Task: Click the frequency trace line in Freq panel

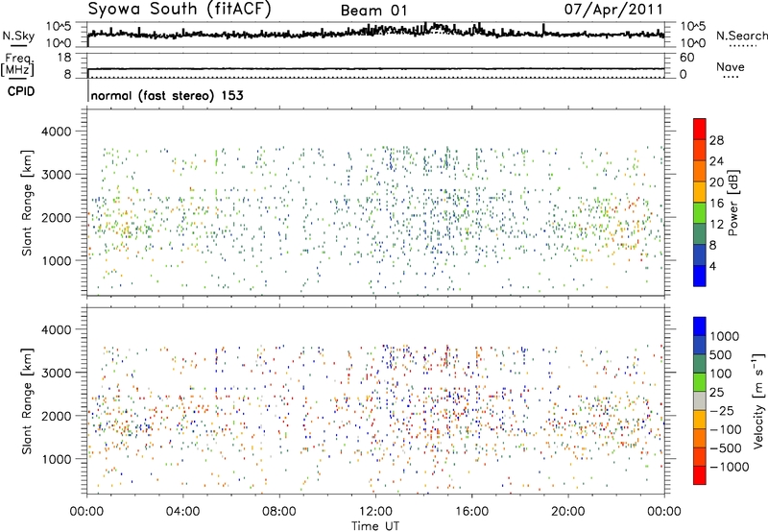Action: click(375, 69)
